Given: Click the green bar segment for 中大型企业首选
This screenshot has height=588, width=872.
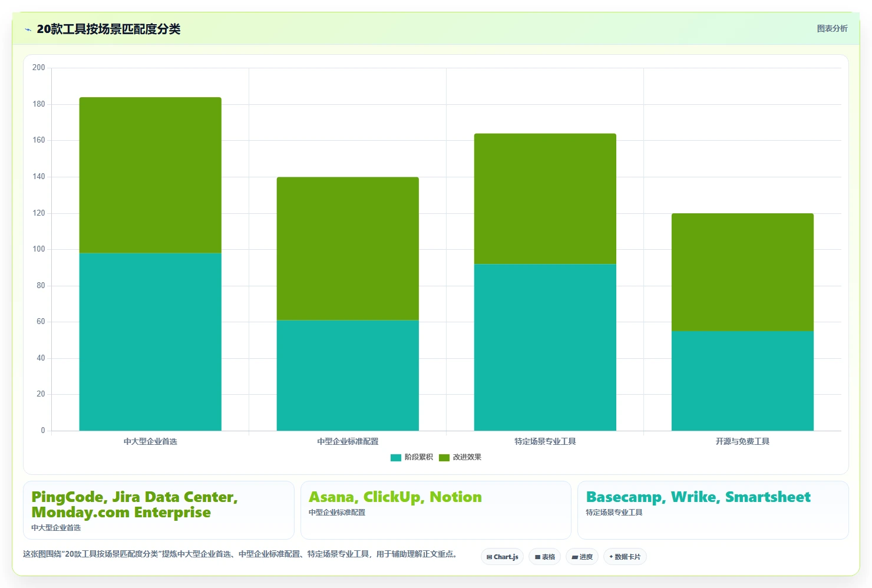Looking at the screenshot, I should coord(150,175).
